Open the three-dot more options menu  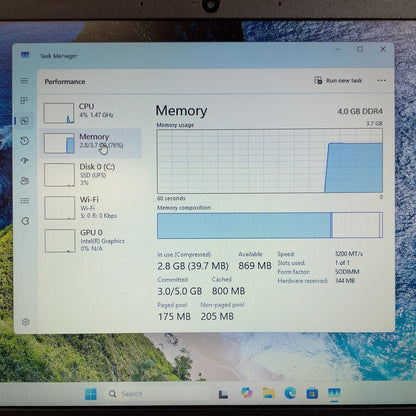coord(381,80)
